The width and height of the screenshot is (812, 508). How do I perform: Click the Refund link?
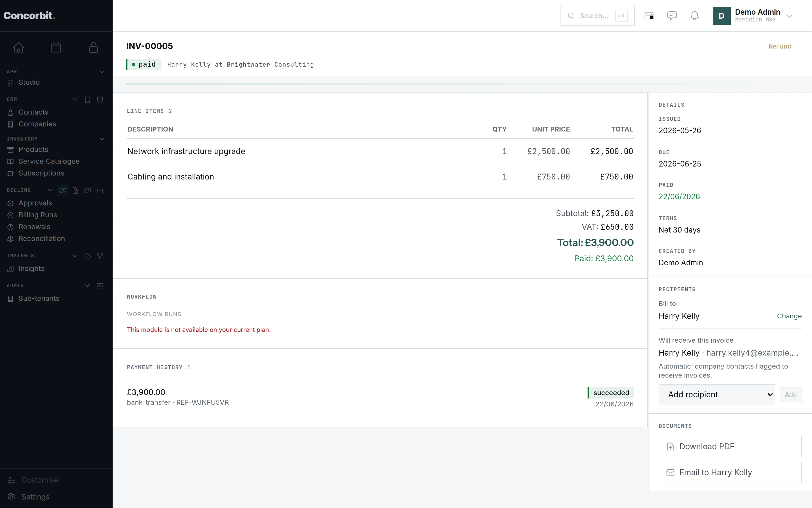(x=780, y=46)
